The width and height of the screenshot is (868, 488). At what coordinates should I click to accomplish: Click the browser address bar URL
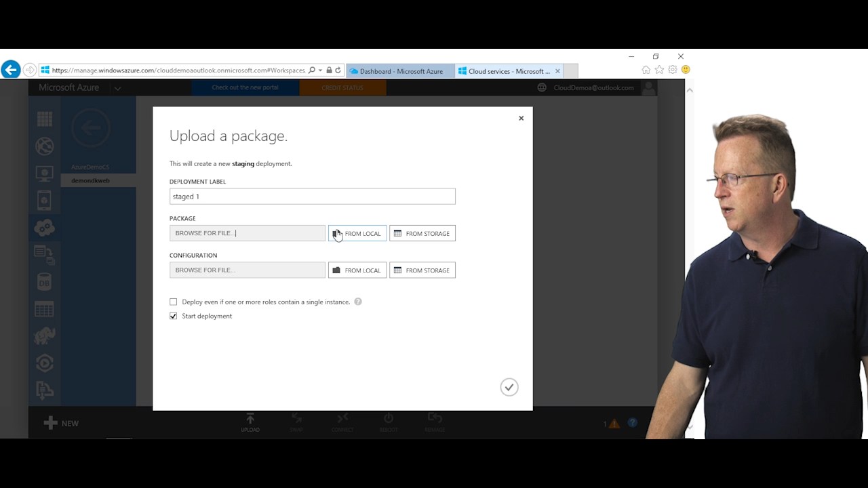pyautogui.click(x=178, y=70)
